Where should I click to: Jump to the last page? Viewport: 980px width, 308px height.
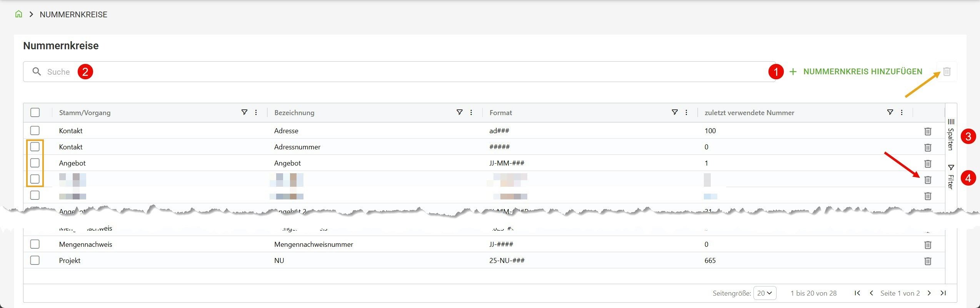(x=943, y=293)
